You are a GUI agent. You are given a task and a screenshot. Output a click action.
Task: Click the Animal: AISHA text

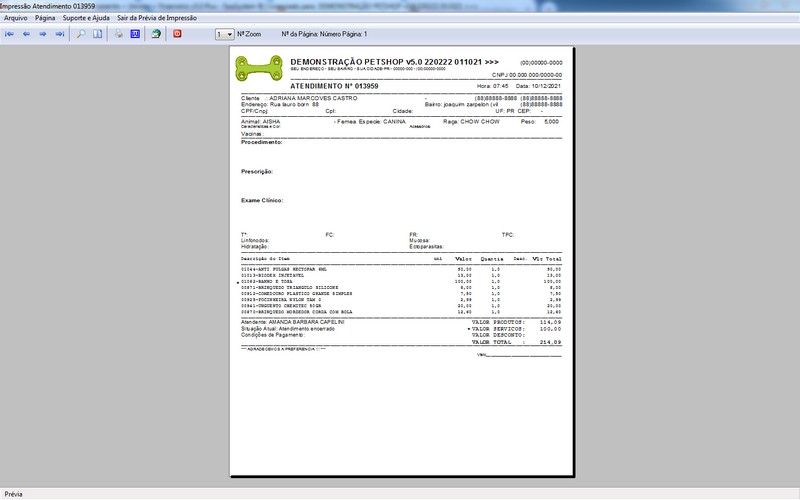pos(261,122)
